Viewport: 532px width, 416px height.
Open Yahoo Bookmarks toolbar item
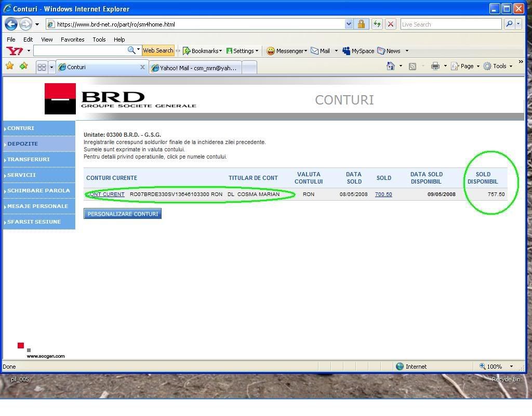(202, 51)
